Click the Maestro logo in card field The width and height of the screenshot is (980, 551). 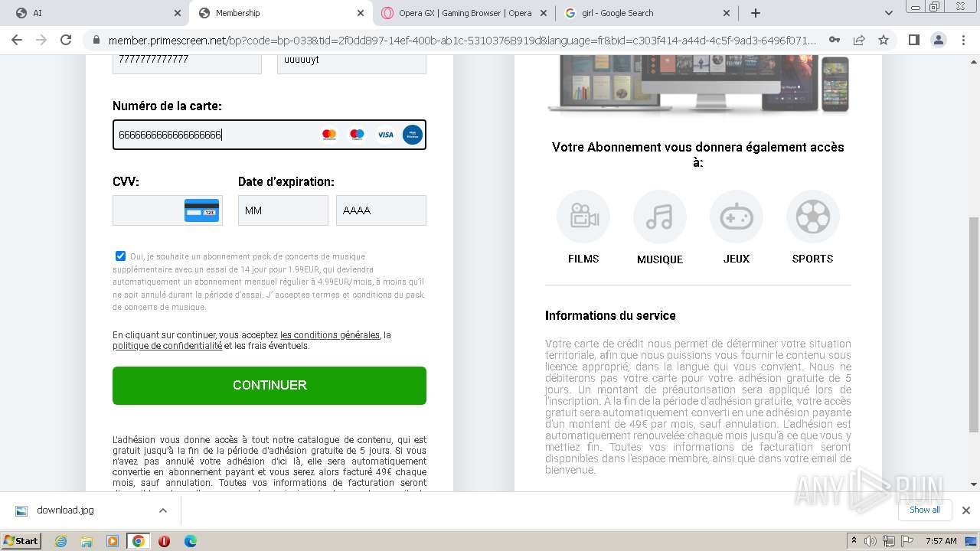[x=357, y=135]
